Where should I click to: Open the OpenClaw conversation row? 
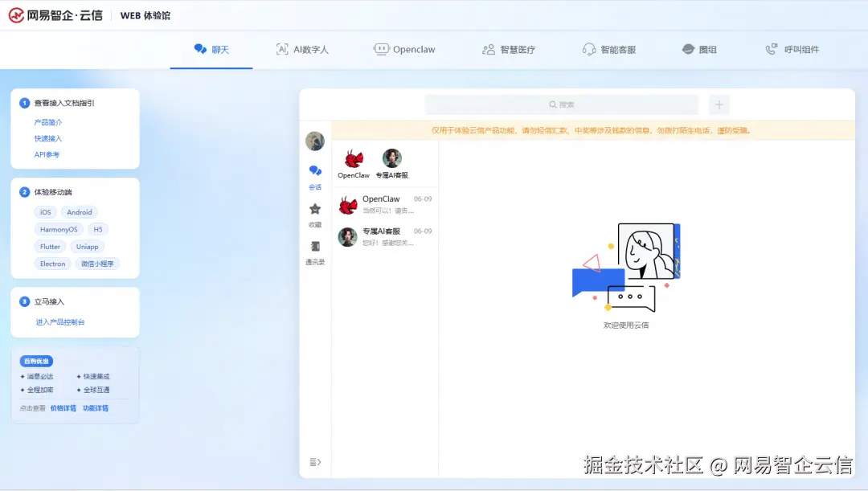(385, 204)
